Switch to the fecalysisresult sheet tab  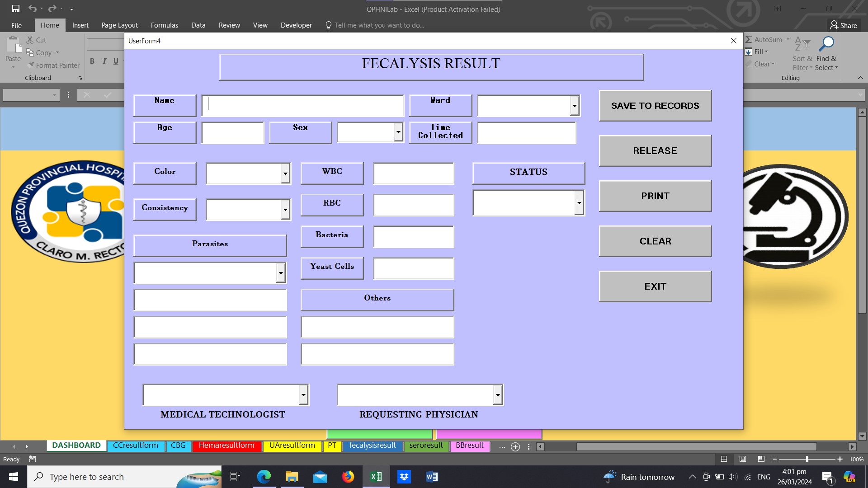(x=373, y=446)
